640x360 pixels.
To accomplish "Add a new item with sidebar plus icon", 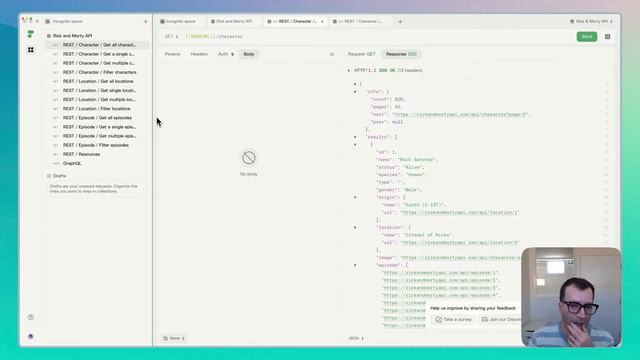I will [146, 21].
